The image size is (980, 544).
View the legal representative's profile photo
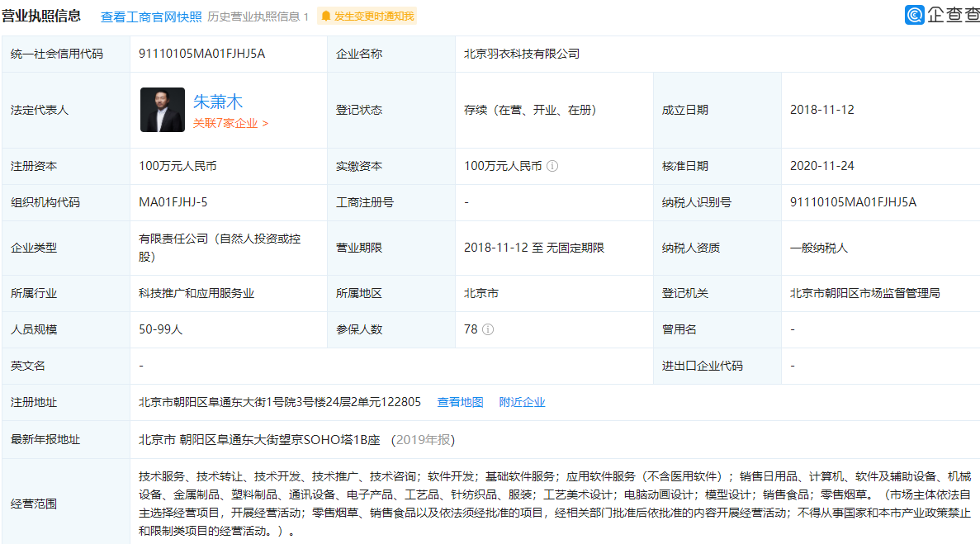pos(162,109)
